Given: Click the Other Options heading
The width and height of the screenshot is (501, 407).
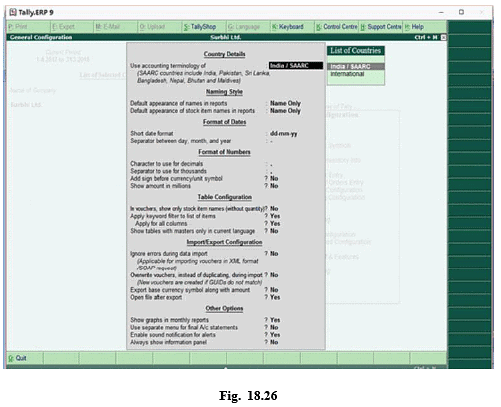Looking at the screenshot, I should click(224, 309).
